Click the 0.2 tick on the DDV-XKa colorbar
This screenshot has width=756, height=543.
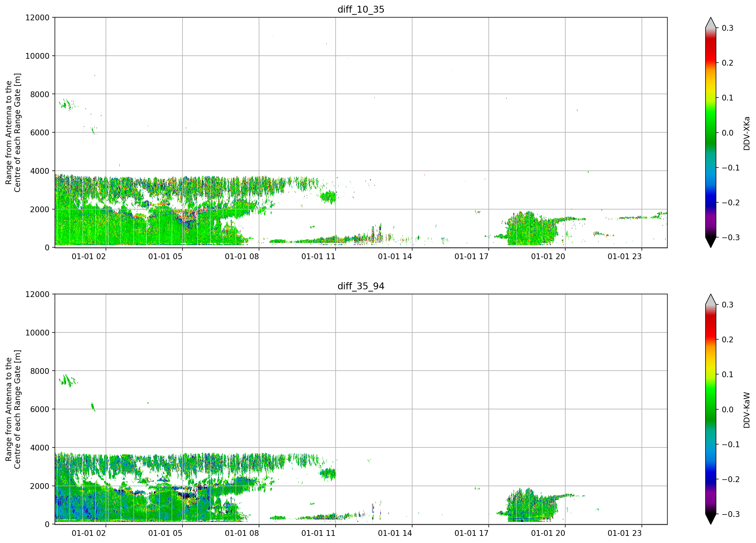[x=727, y=63]
